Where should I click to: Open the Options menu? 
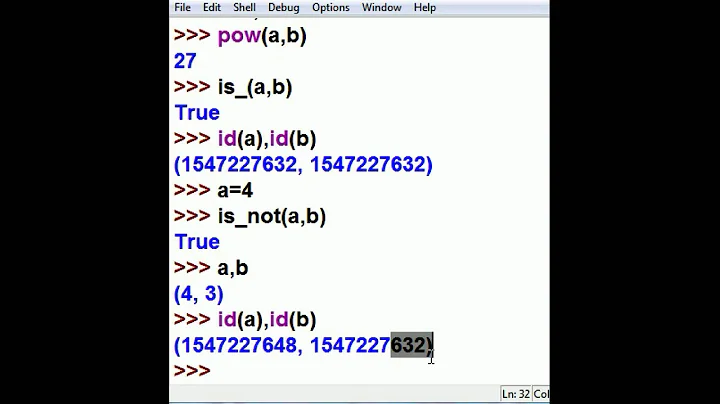coord(331,8)
